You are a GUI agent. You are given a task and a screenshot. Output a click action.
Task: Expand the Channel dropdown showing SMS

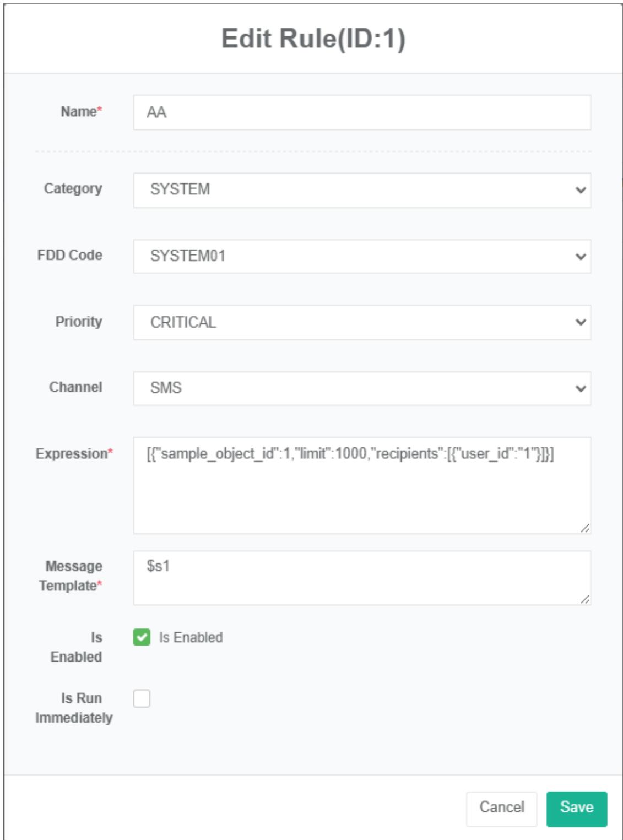point(361,388)
